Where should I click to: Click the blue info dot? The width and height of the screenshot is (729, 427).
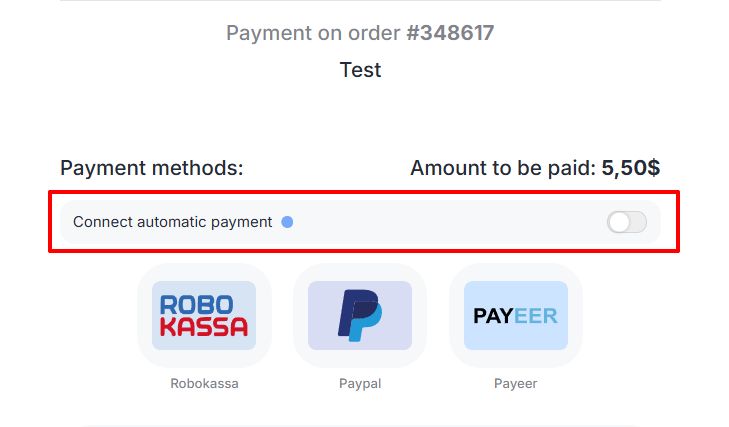(x=287, y=222)
